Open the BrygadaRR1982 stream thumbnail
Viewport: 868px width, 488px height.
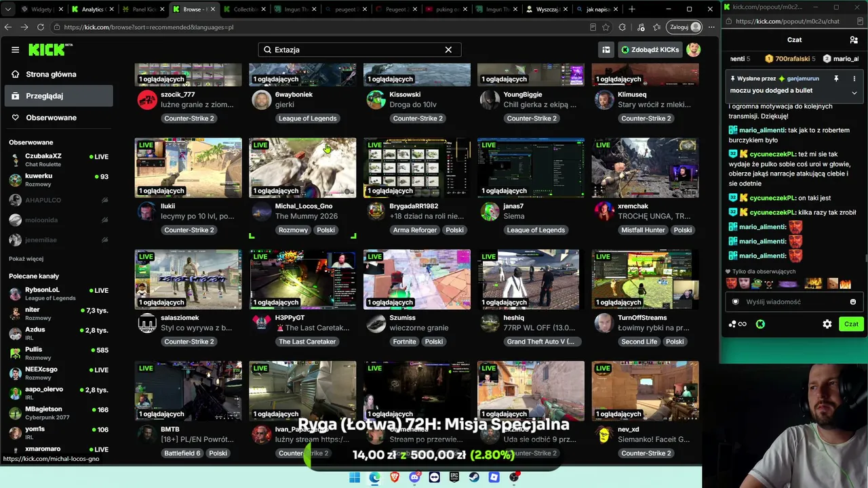pos(417,168)
